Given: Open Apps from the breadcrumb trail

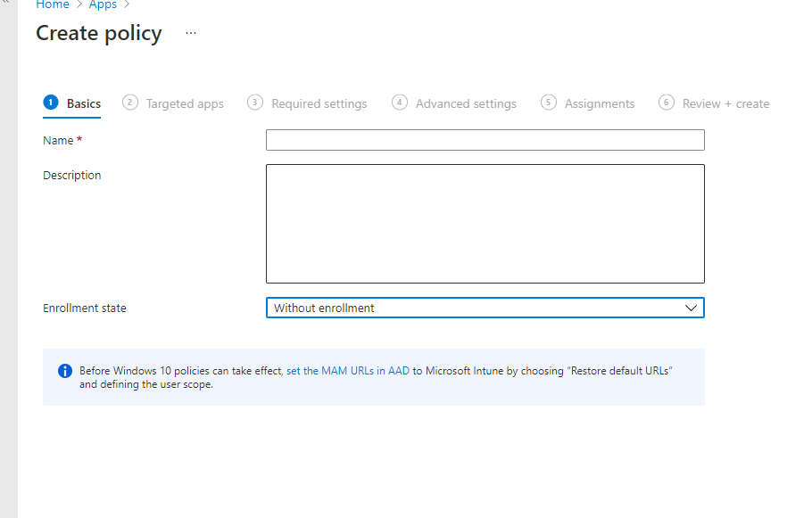Looking at the screenshot, I should [x=102, y=5].
